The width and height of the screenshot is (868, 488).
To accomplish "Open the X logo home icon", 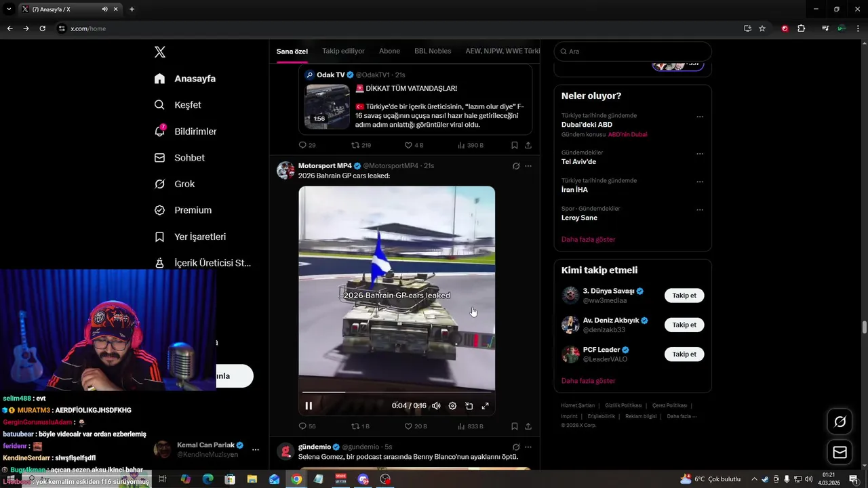I will pyautogui.click(x=160, y=52).
